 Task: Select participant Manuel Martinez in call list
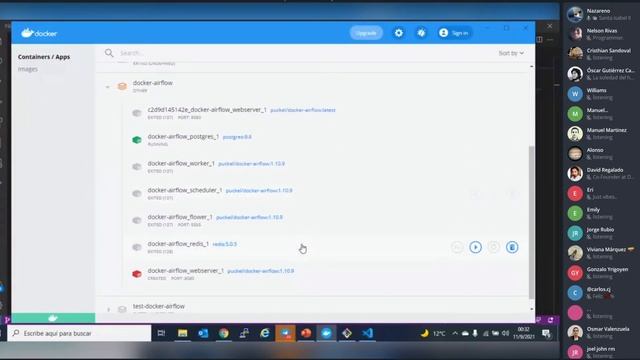point(602,133)
